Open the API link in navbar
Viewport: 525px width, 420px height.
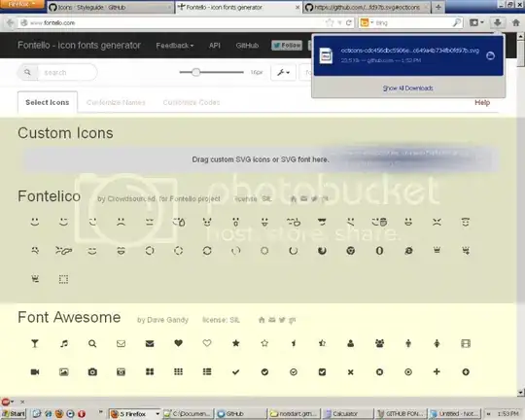point(215,46)
